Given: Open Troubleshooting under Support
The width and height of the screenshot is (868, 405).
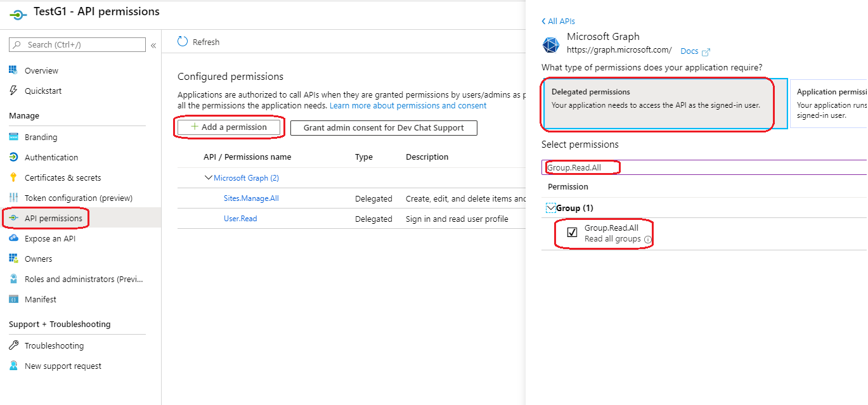Looking at the screenshot, I should pyautogui.click(x=54, y=345).
